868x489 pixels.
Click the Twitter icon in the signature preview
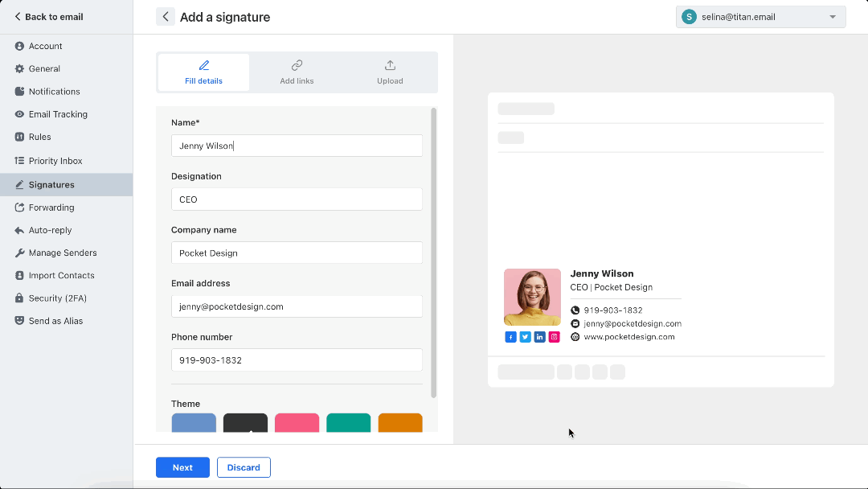pos(526,337)
